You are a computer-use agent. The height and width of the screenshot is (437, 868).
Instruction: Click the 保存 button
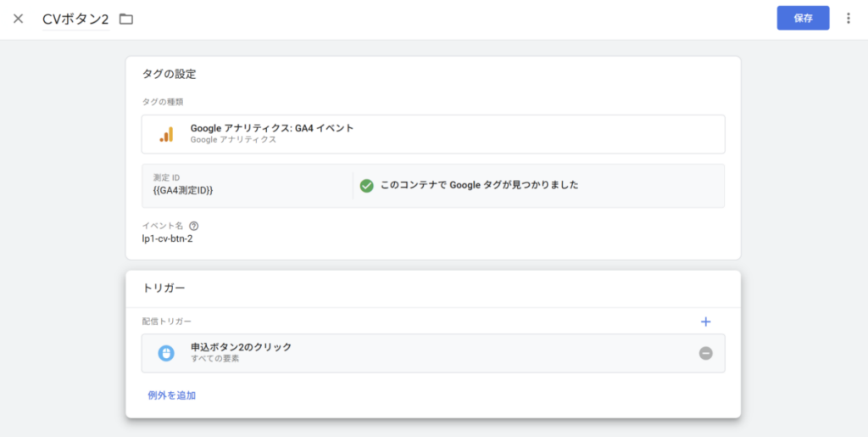tap(803, 18)
